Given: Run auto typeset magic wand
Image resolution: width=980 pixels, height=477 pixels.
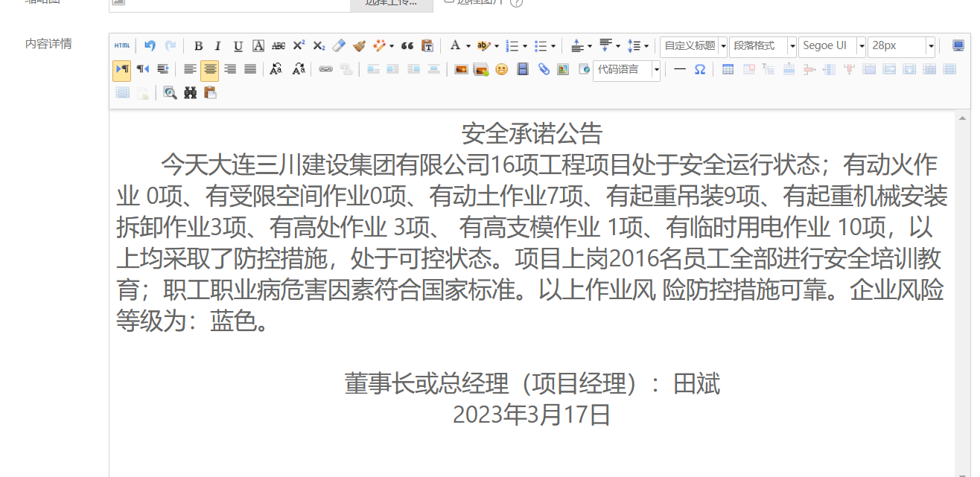Looking at the screenshot, I should click(379, 45).
